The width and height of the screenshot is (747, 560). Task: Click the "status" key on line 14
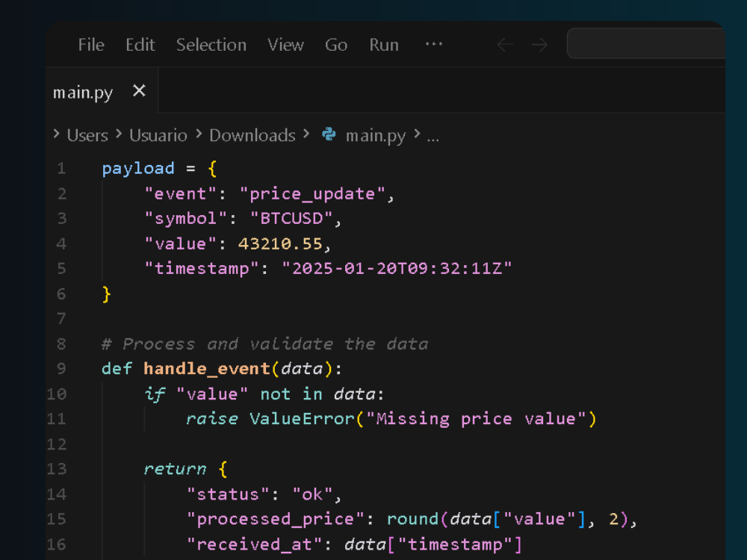pyautogui.click(x=228, y=494)
